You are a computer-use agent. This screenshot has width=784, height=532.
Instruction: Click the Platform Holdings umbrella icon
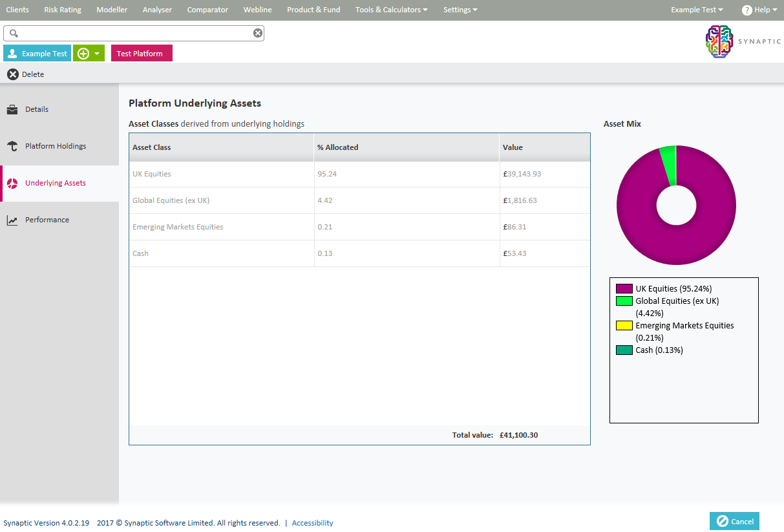(x=12, y=146)
